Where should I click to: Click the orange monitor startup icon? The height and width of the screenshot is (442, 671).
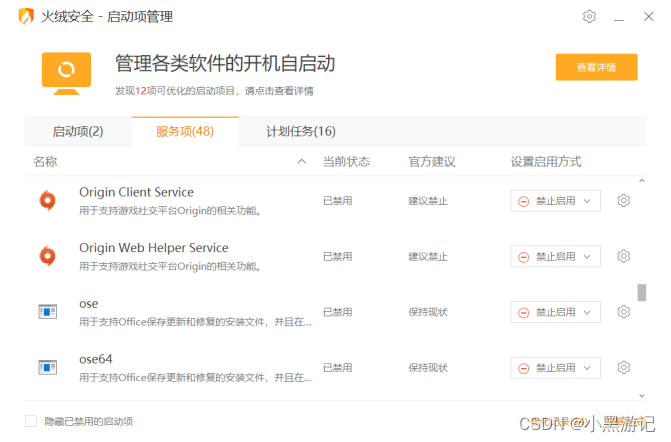pos(66,73)
